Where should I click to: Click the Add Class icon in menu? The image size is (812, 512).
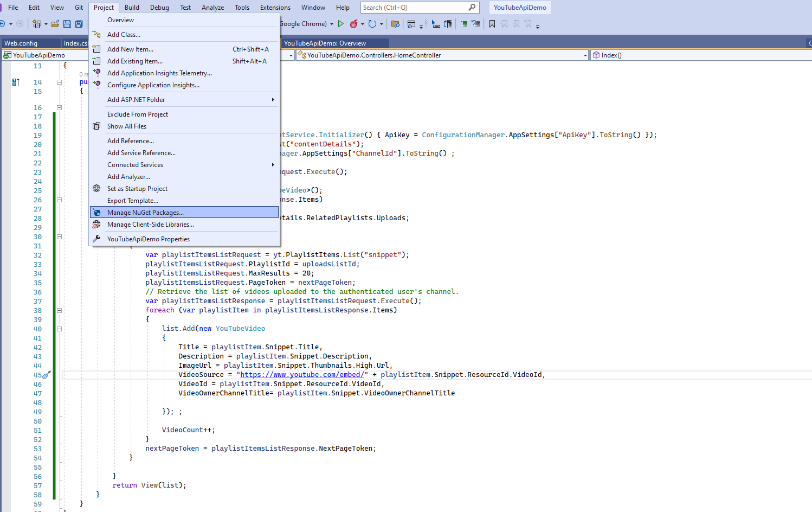click(96, 34)
